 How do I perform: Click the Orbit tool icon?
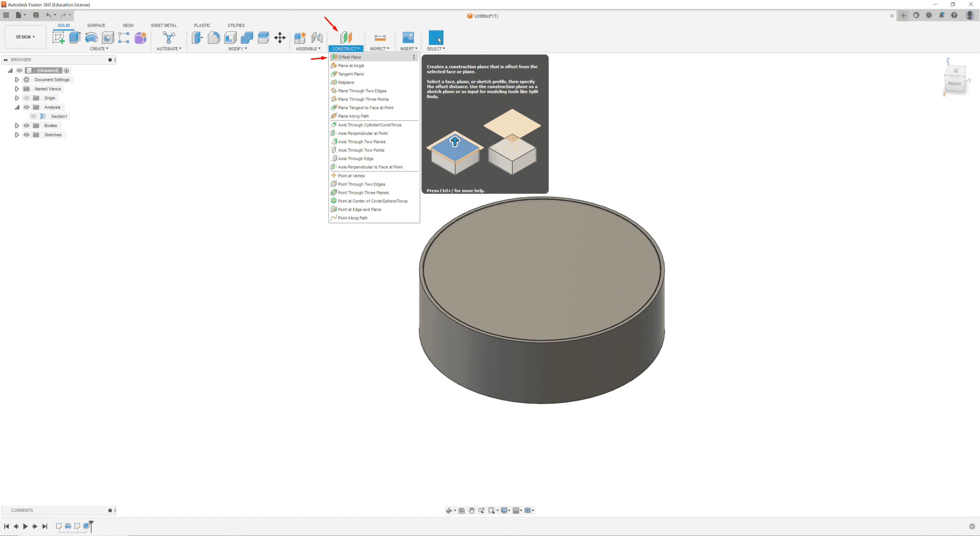coord(449,510)
